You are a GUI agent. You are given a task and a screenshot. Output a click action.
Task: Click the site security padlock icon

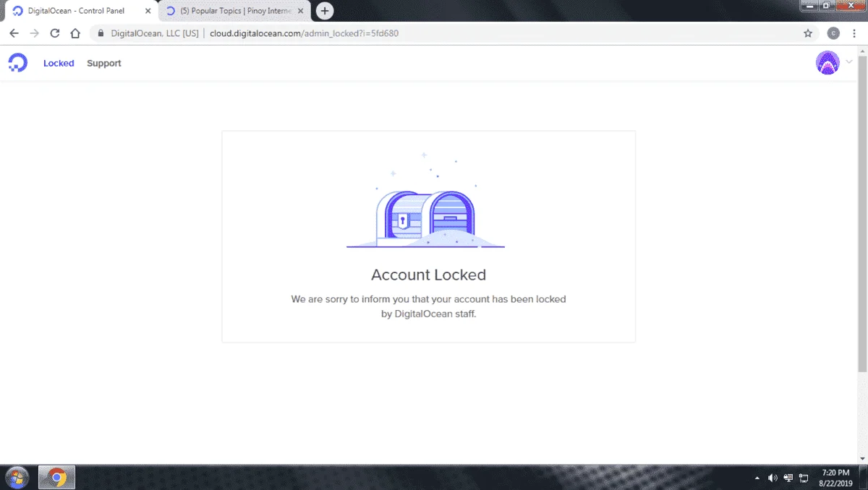point(101,33)
